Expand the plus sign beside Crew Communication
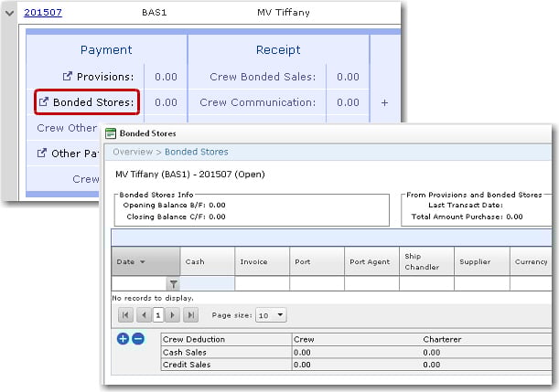Image resolution: width=559 pixels, height=392 pixels. (x=384, y=102)
